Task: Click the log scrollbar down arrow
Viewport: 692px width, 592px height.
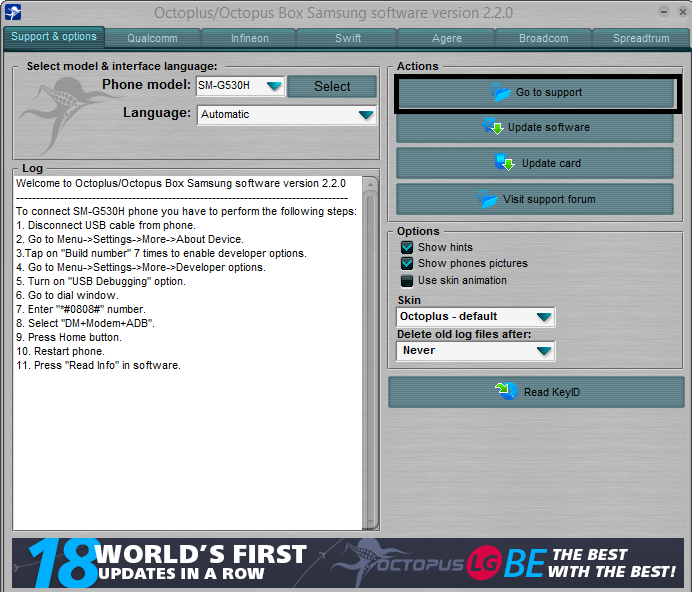Action: [x=370, y=522]
